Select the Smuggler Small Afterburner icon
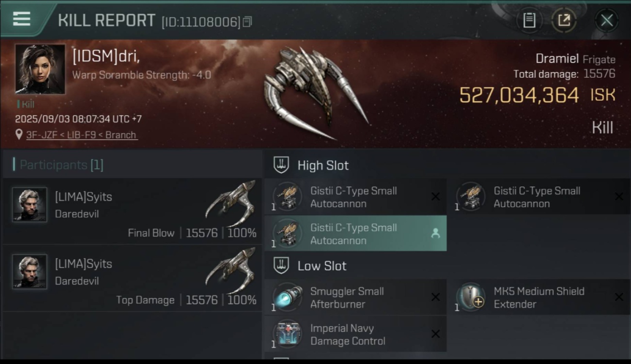Viewport: 631px width, 364px height. 287,298
